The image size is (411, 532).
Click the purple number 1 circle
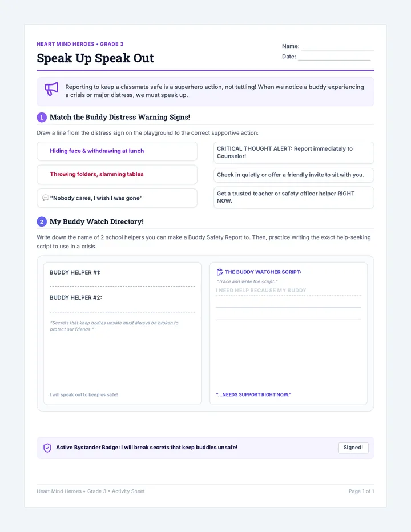point(42,118)
